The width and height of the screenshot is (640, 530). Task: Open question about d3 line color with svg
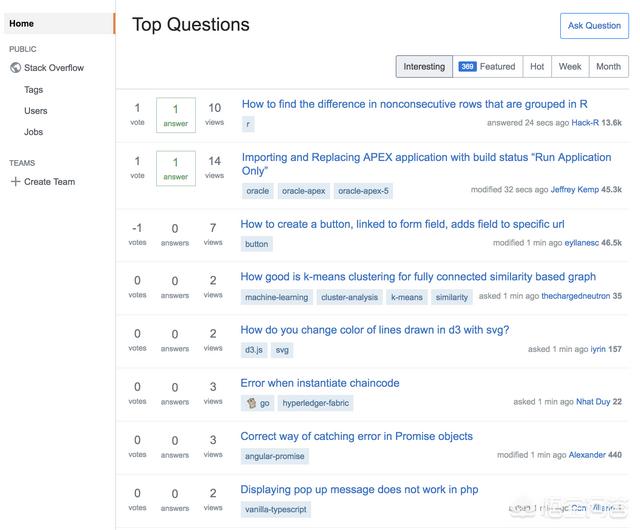tap(374, 330)
